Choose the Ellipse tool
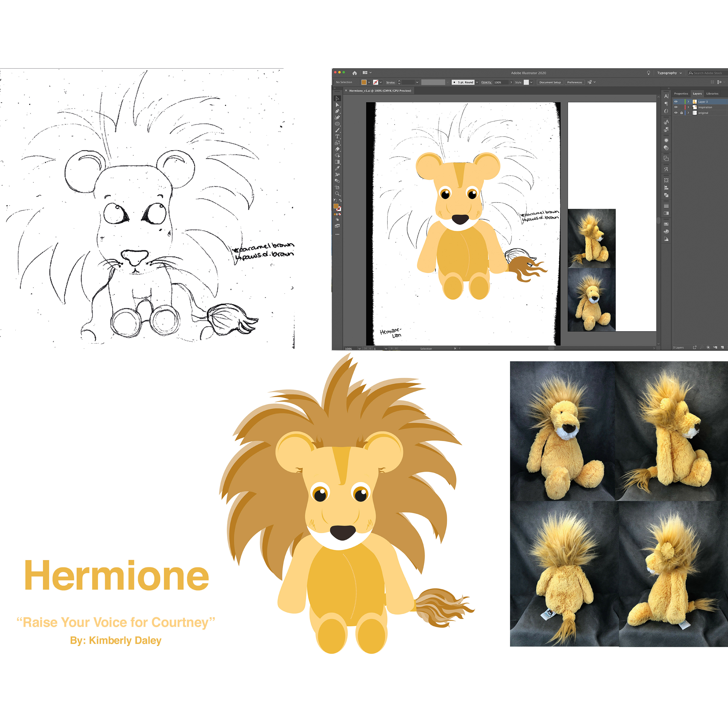The image size is (728, 728). (x=337, y=124)
